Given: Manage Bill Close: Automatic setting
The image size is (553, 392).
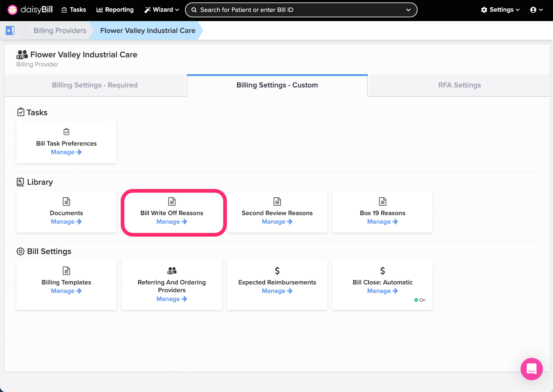Looking at the screenshot, I should [x=383, y=291].
